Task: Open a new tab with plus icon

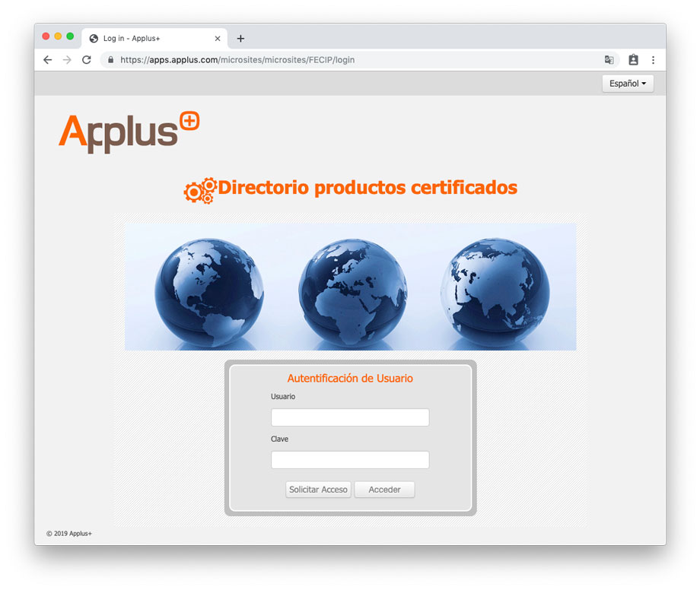Action: click(240, 38)
